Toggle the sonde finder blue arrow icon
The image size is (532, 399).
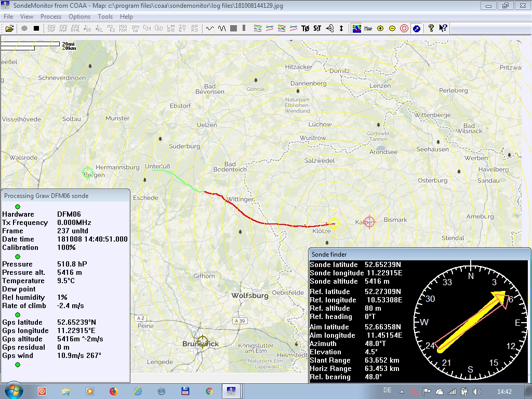[x=417, y=29]
